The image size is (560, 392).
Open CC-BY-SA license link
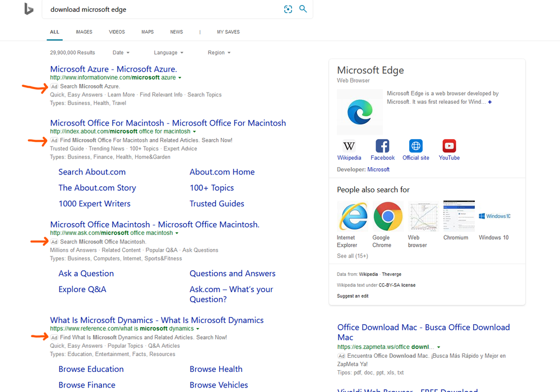tap(397, 285)
